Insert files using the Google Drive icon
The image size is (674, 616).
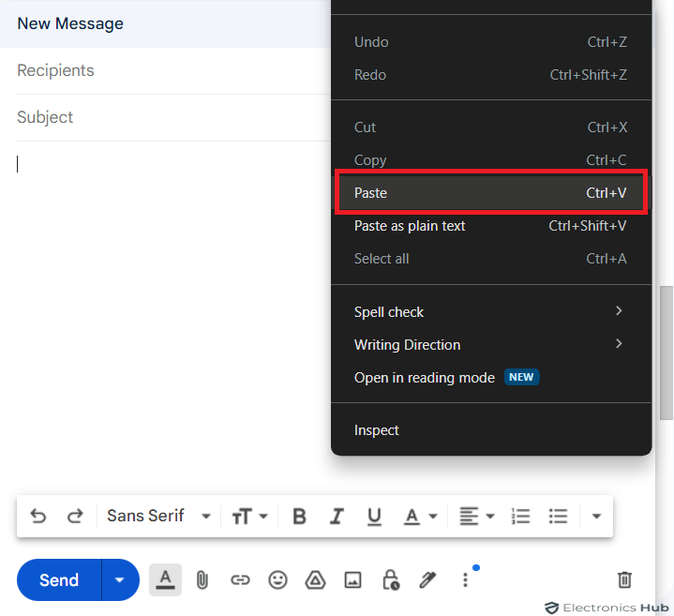[x=315, y=579]
